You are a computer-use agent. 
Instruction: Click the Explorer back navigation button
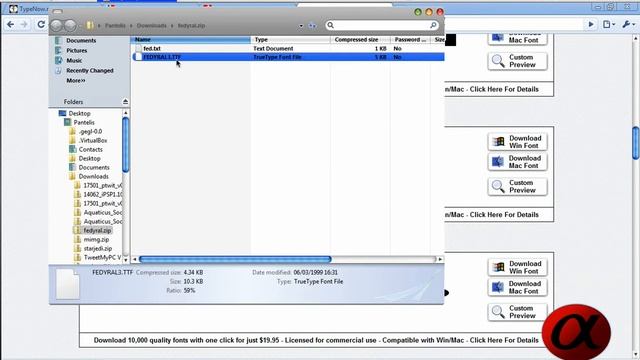click(x=56, y=25)
